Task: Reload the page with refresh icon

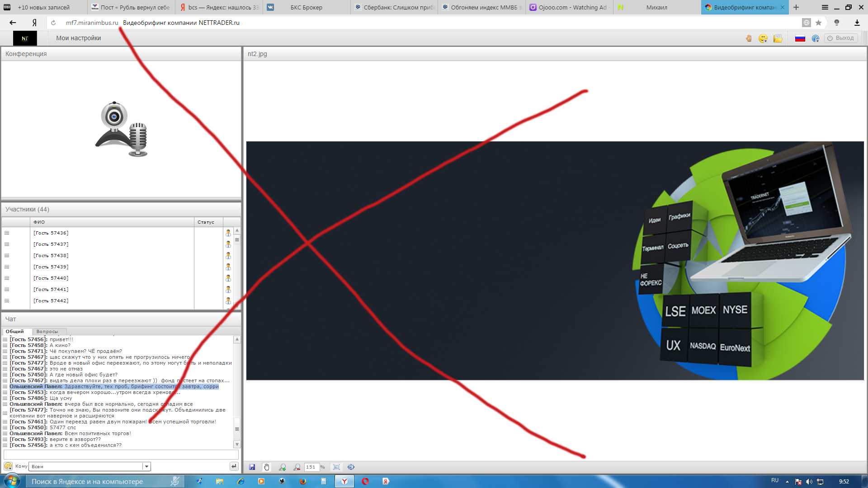Action: click(x=53, y=23)
